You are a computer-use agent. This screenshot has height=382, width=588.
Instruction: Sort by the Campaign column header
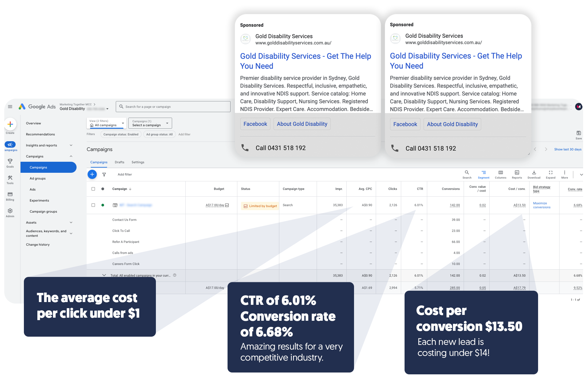coord(122,189)
